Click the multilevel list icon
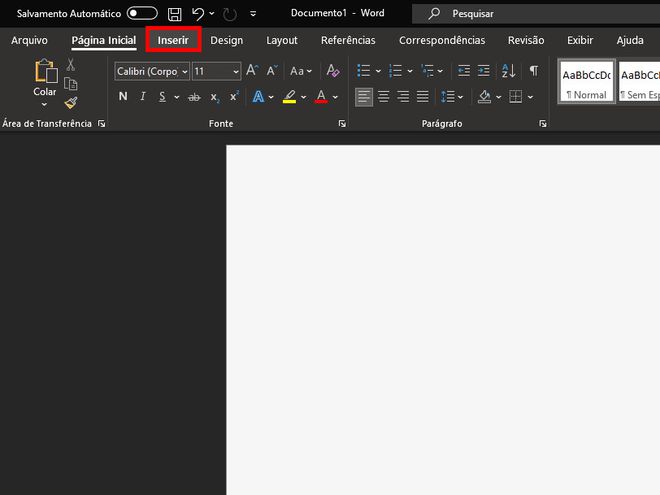The image size is (660, 495). click(427, 71)
